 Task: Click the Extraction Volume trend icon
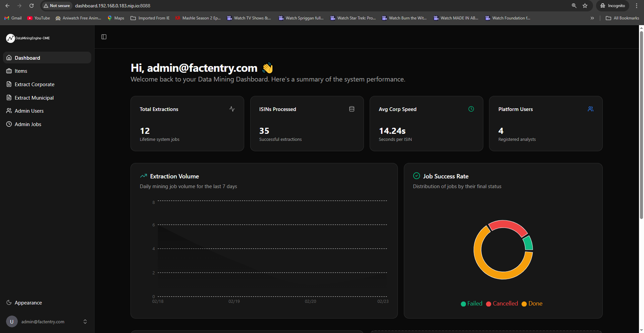pos(144,176)
